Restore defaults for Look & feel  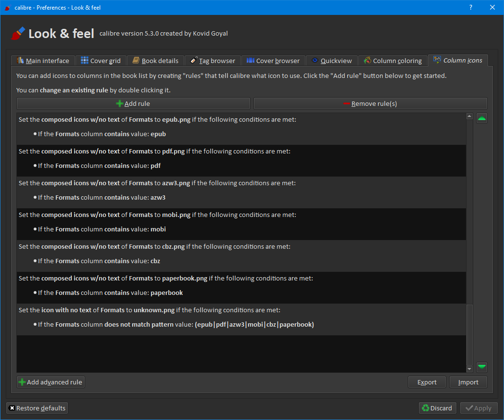(x=37, y=408)
